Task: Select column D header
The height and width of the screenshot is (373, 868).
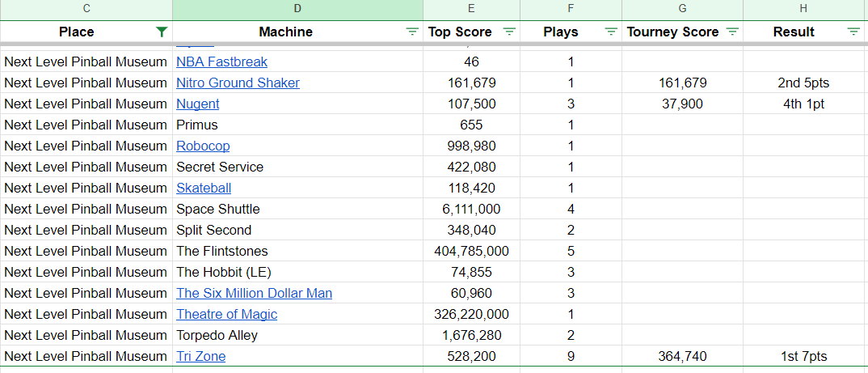Action: click(x=298, y=8)
